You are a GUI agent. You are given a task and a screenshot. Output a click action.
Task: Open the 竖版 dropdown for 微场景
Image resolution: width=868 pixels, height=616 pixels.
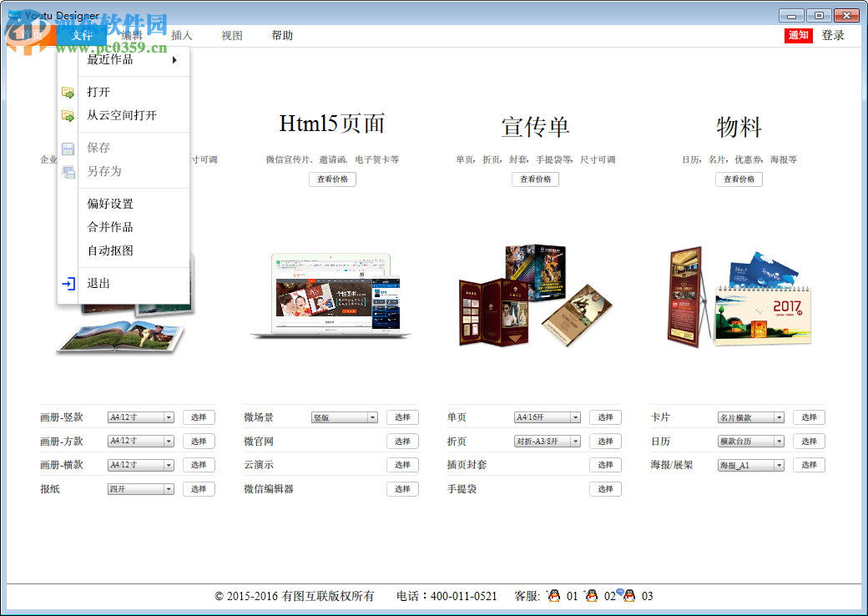click(344, 417)
